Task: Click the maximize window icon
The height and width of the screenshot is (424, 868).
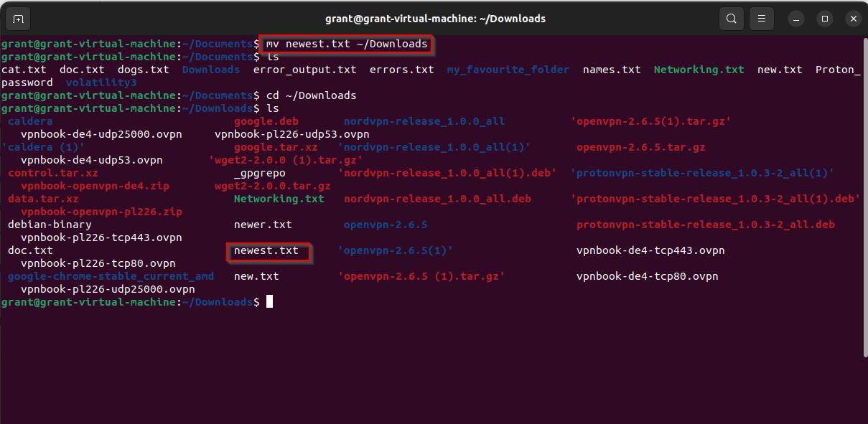Action: pyautogui.click(x=824, y=18)
